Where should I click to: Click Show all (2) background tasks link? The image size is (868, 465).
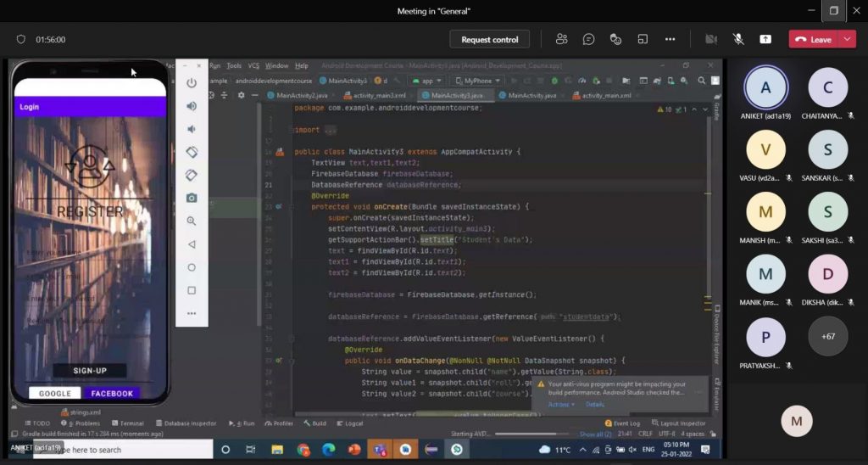[x=596, y=434]
